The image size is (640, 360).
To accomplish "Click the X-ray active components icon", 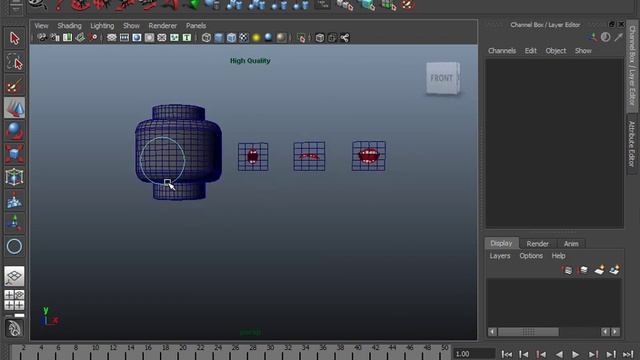I will coord(332,38).
